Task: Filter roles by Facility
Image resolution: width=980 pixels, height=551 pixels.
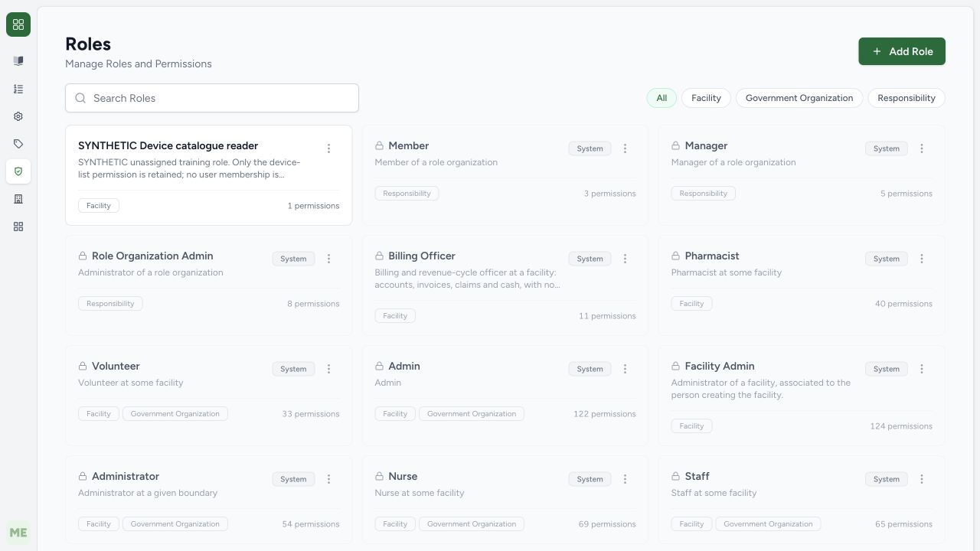Action: click(706, 98)
